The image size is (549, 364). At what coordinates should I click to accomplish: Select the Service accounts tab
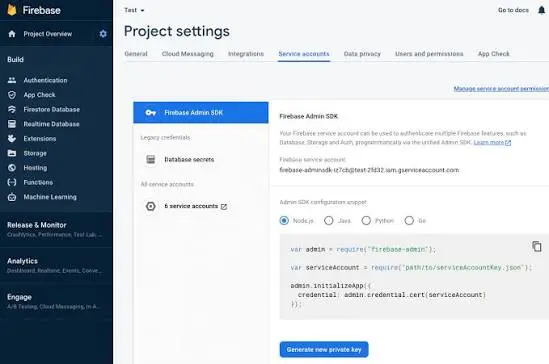point(304,54)
